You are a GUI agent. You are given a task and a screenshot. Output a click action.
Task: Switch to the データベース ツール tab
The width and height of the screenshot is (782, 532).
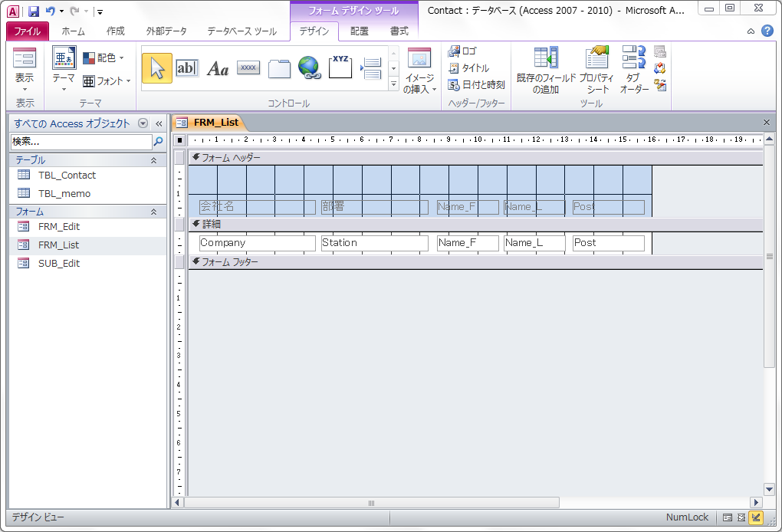pos(242,31)
